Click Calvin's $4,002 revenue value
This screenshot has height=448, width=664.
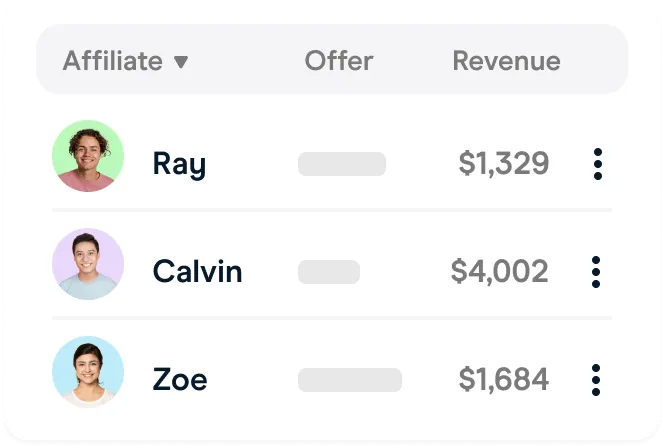tap(499, 271)
